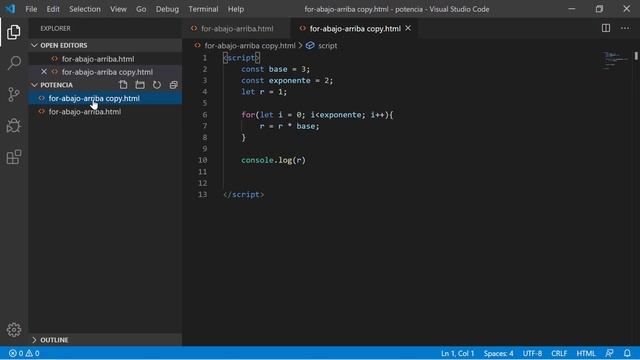Click line number 10 in gutter
This screenshot has width=640, height=360.
[x=202, y=160]
